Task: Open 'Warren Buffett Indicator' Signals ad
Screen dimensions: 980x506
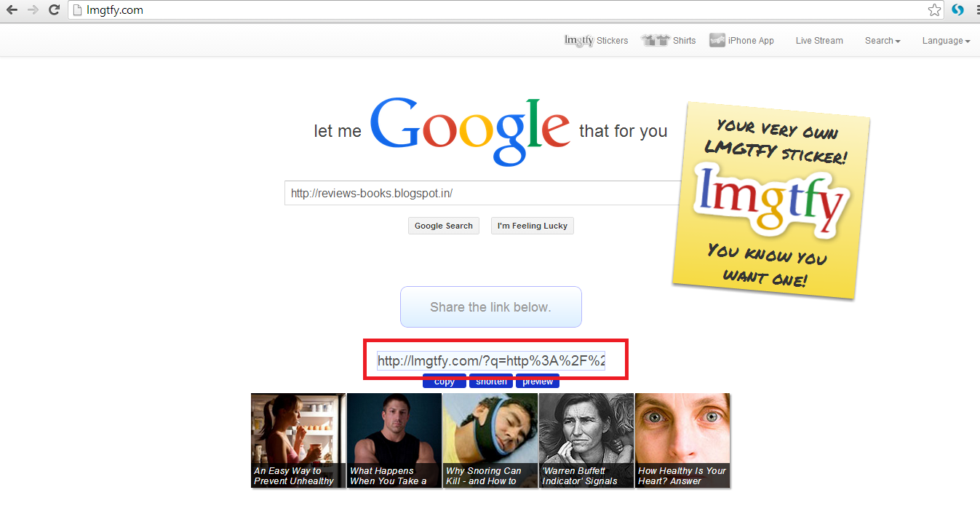Action: pos(586,440)
